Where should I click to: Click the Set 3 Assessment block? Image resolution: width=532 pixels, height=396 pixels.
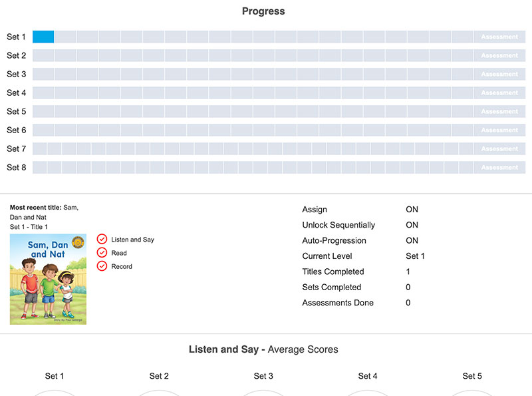(499, 75)
